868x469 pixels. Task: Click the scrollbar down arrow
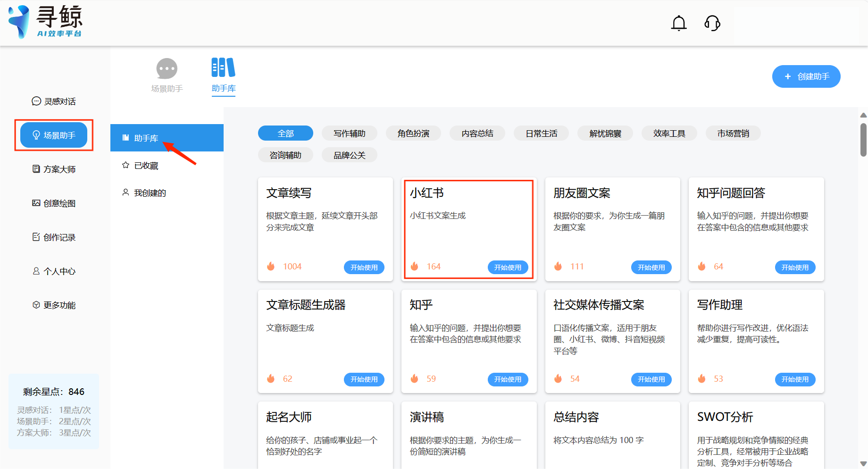pyautogui.click(x=863, y=464)
